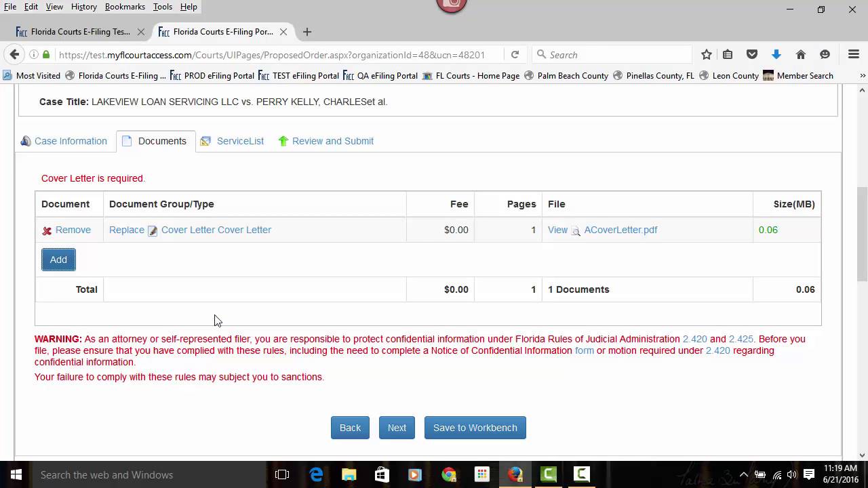The height and width of the screenshot is (488, 868).
Task: Click Save to Workbench button
Action: [x=475, y=428]
